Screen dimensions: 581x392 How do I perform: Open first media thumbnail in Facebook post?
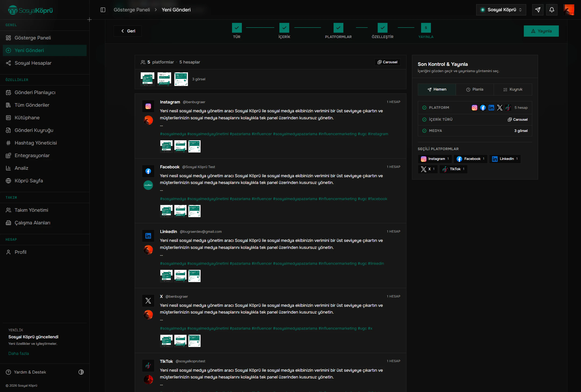coord(166,211)
